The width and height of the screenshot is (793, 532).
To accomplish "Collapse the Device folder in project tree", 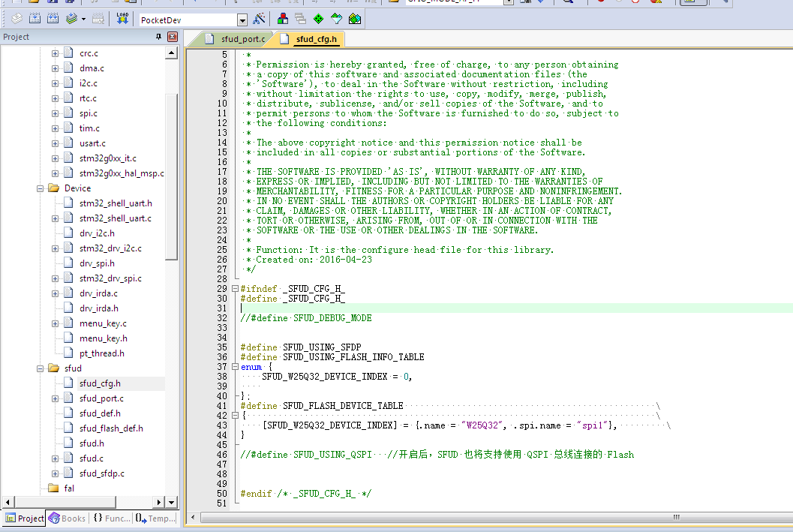I will point(40,188).
